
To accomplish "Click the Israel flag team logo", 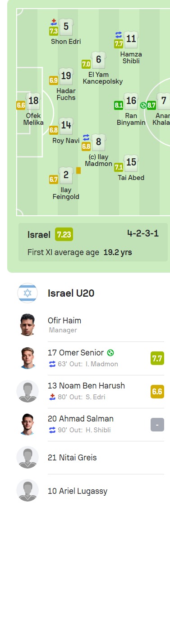I will coord(27,293).
